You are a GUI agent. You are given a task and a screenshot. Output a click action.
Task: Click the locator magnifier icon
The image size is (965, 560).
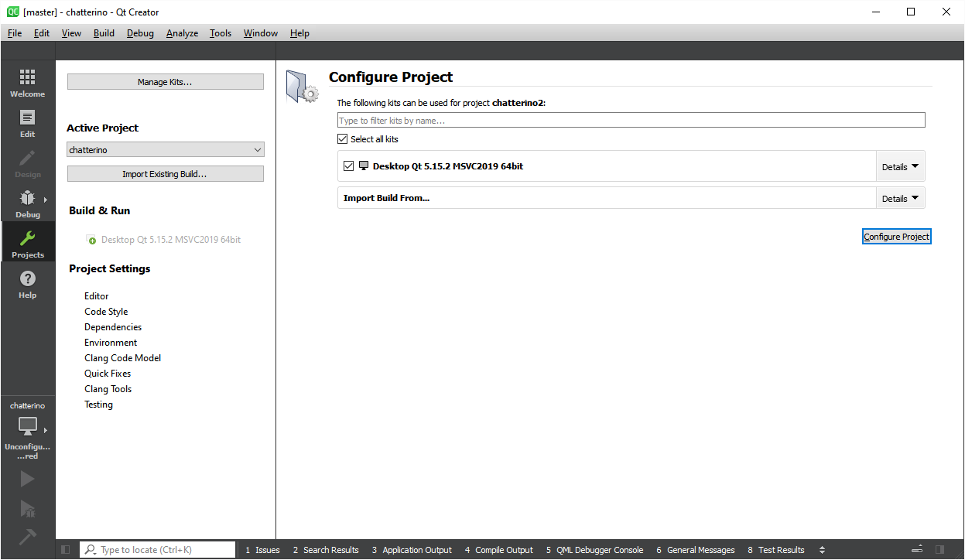91,550
